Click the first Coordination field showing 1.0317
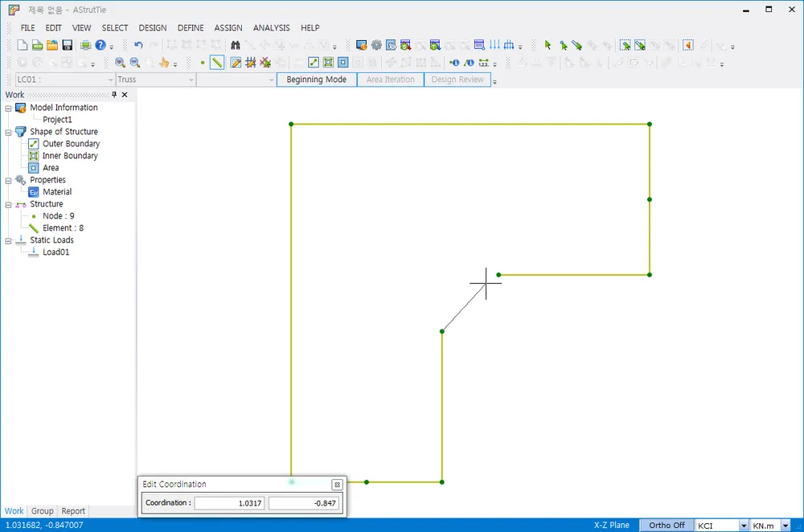This screenshot has width=804, height=532. pyautogui.click(x=229, y=503)
